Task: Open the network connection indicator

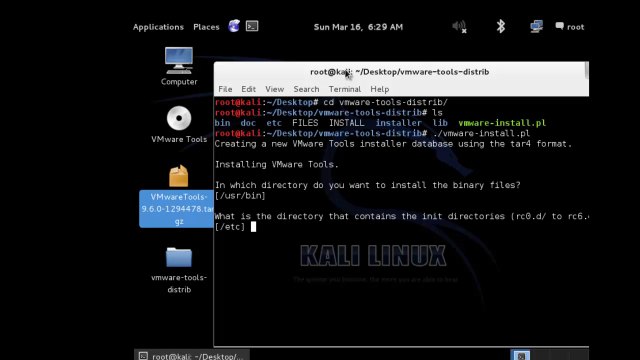Action: [536, 27]
